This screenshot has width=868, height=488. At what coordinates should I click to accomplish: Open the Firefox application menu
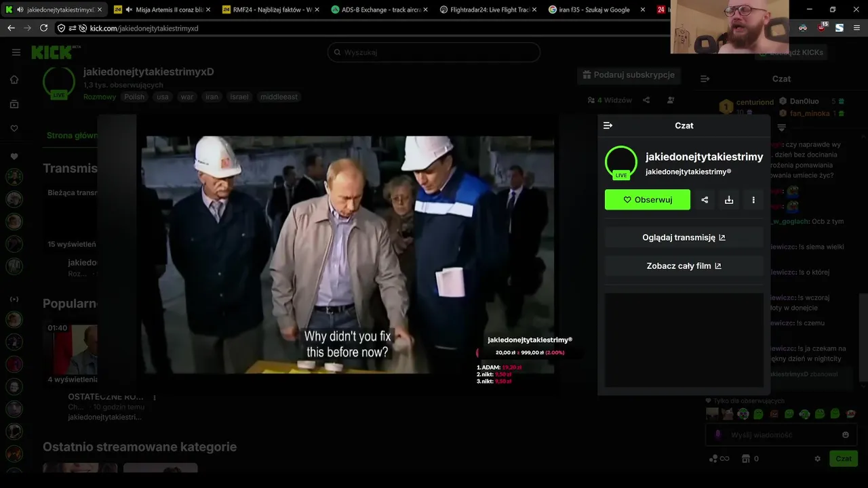[x=857, y=28]
